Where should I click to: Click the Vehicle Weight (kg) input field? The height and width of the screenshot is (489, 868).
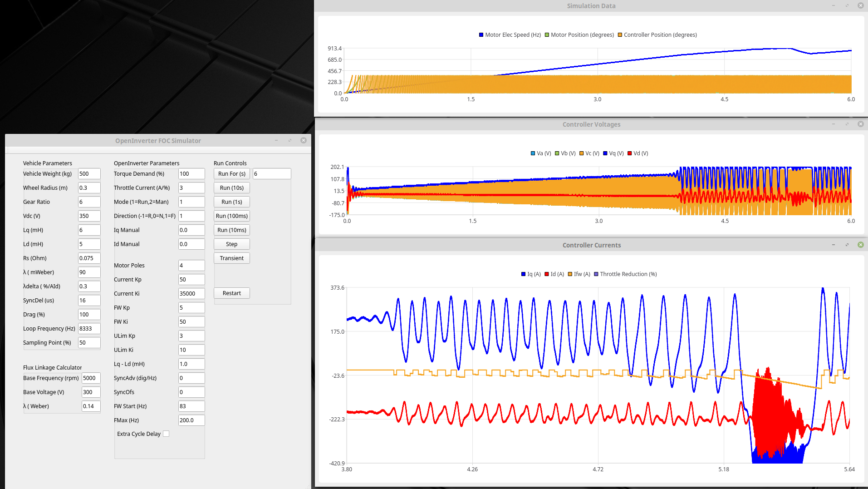coord(89,174)
